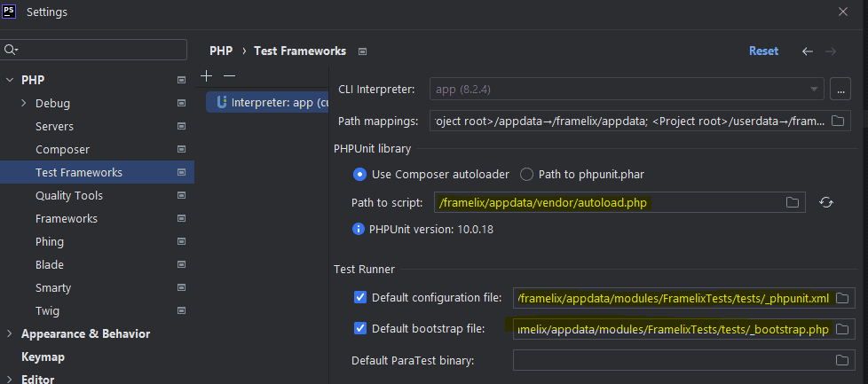Expand the Debug settings node
The image size is (868, 384).
pos(24,104)
